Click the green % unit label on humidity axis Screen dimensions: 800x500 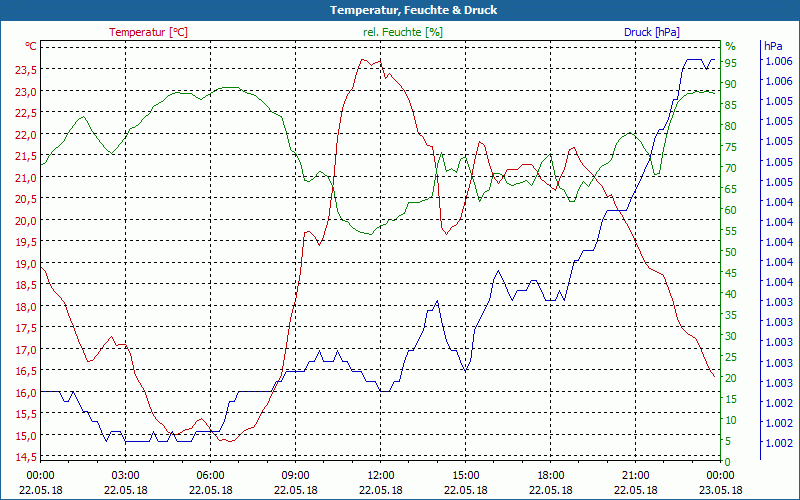coord(730,46)
